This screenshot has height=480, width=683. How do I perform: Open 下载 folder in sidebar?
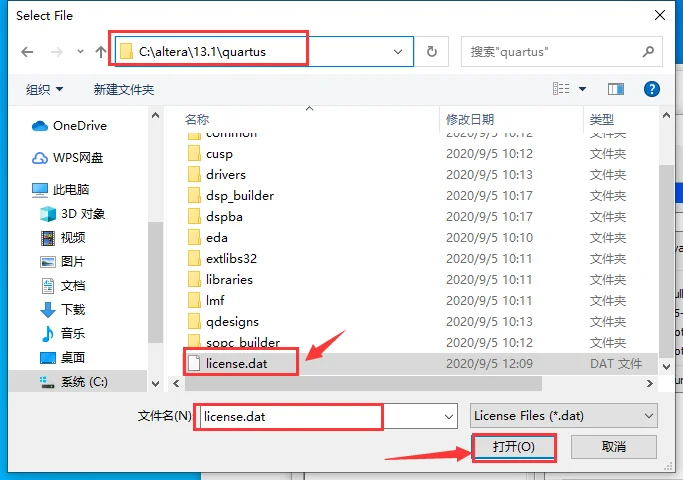click(63, 310)
